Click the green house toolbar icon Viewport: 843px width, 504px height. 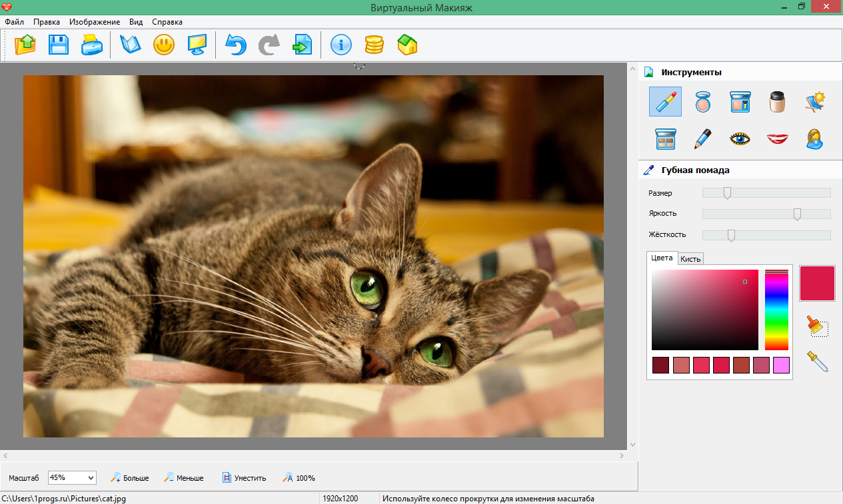tap(408, 45)
